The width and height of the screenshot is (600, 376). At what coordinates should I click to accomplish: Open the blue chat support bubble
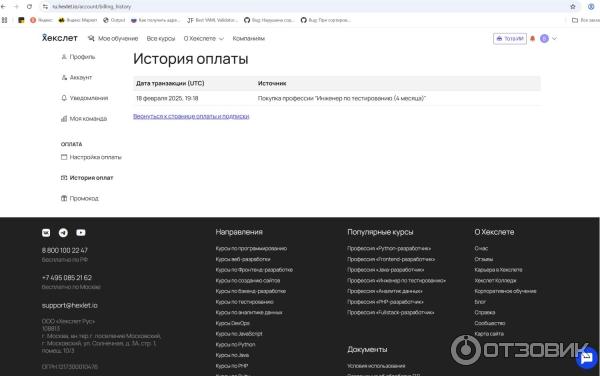pyautogui.click(x=586, y=358)
